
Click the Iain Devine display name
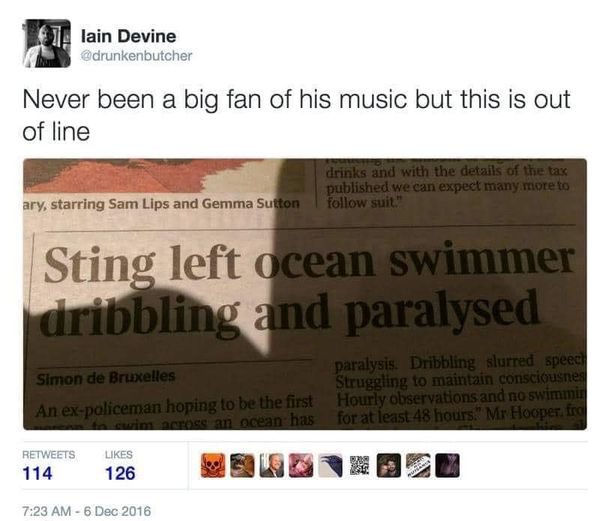tap(129, 37)
